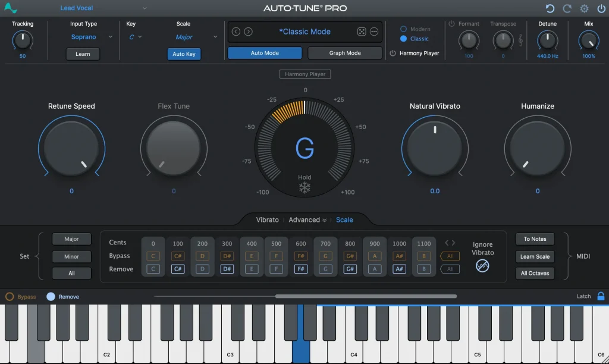Open the settings gear icon
The width and height of the screenshot is (609, 364).
pos(583,8)
